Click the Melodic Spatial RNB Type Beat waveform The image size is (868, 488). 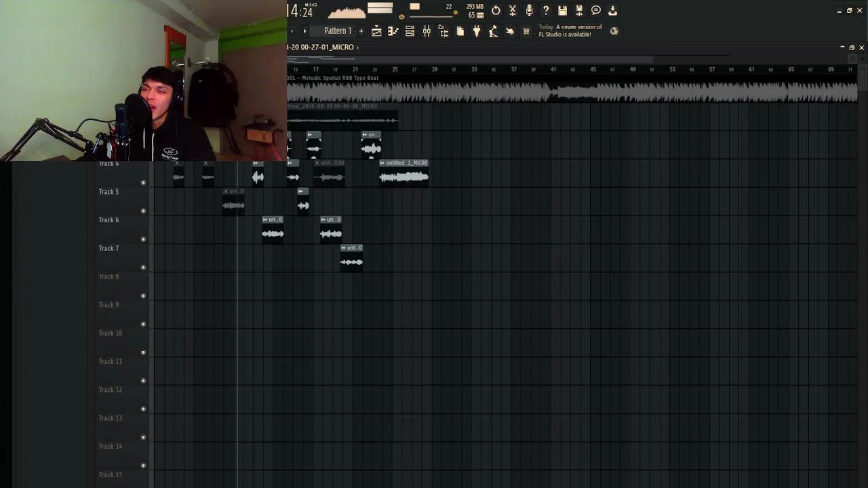click(x=572, y=92)
